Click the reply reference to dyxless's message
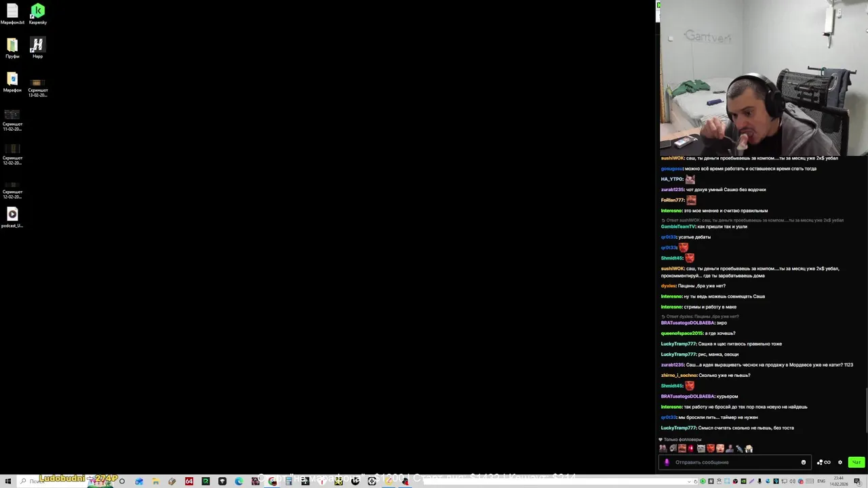The image size is (868, 488). (701, 317)
